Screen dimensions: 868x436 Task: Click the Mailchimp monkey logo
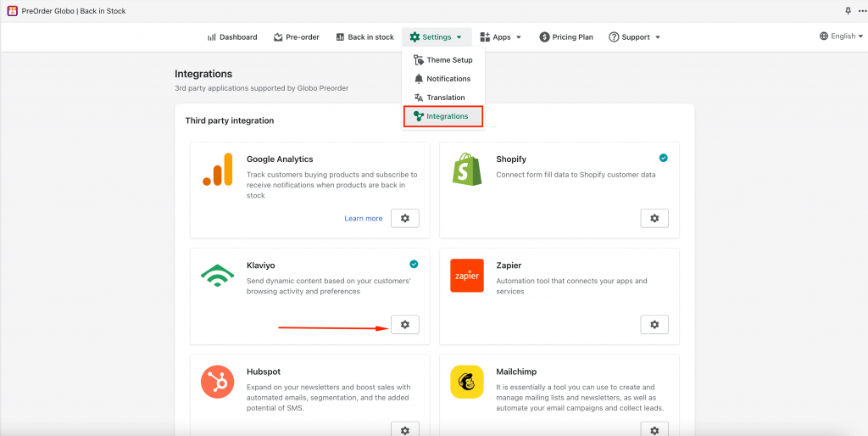[x=467, y=382]
